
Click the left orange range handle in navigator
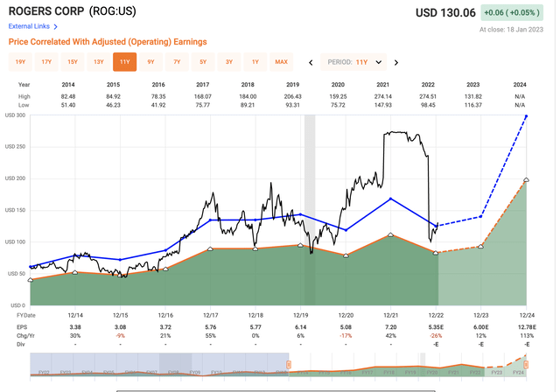click(x=289, y=365)
